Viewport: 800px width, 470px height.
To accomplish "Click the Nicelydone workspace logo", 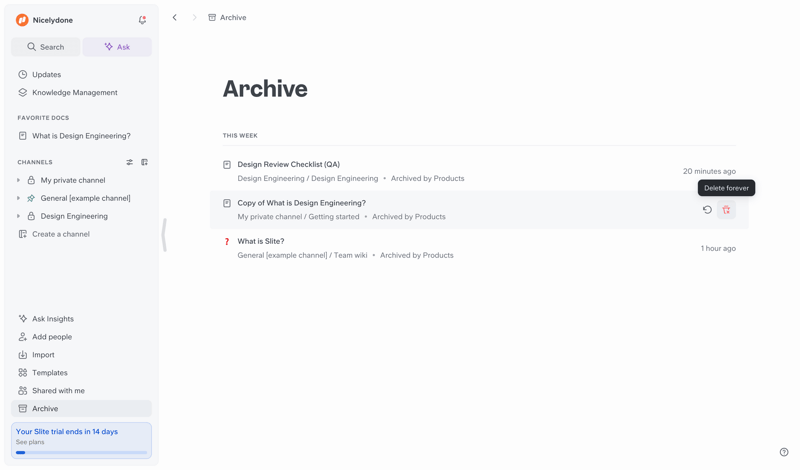I will click(x=22, y=20).
